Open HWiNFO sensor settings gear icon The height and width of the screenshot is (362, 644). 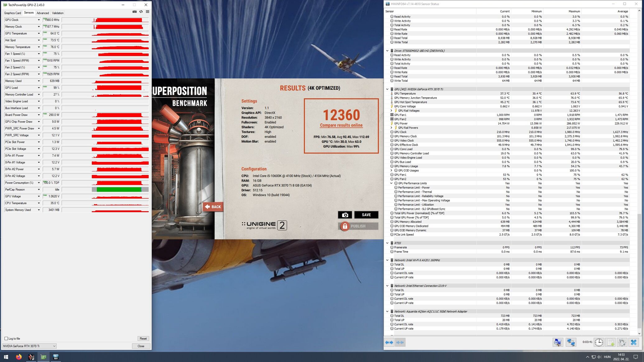622,342
